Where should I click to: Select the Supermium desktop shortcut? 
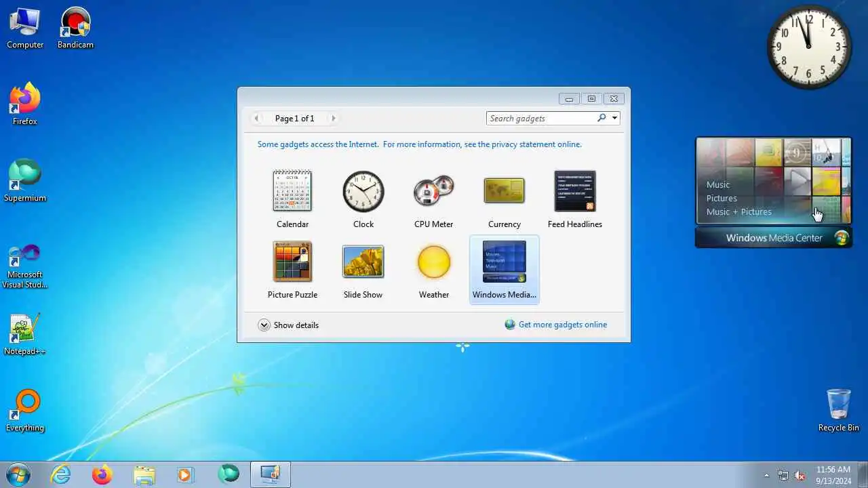pos(25,180)
